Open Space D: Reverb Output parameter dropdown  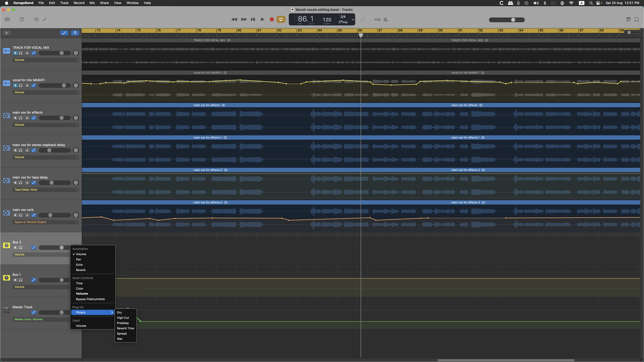coord(46,222)
